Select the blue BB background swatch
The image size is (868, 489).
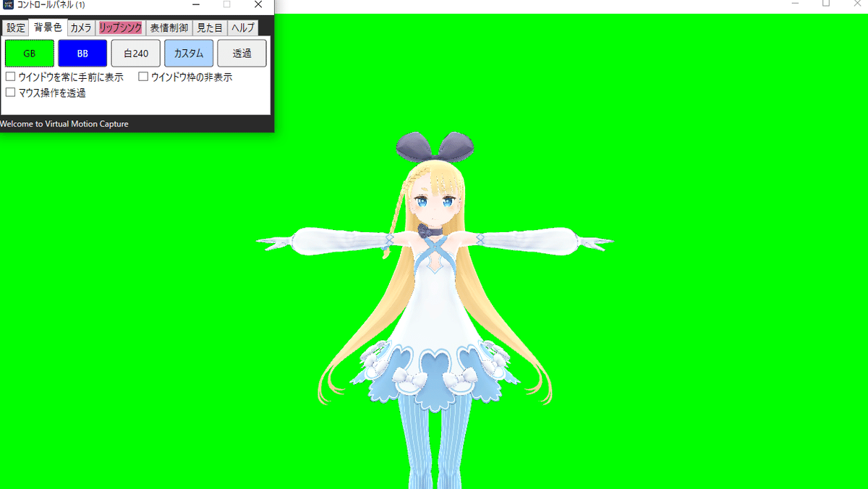82,53
